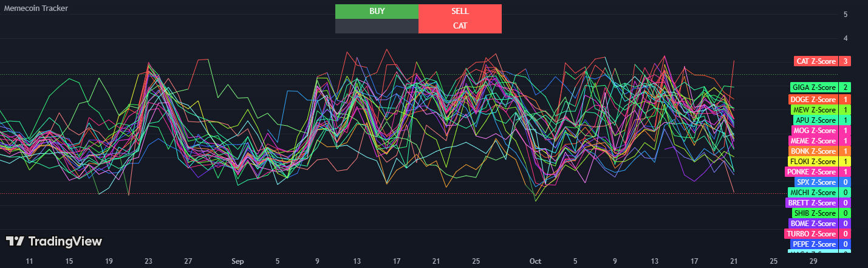This screenshot has width=868, height=268.
Task: Click the 4 on the price scale
Action: 845,38
